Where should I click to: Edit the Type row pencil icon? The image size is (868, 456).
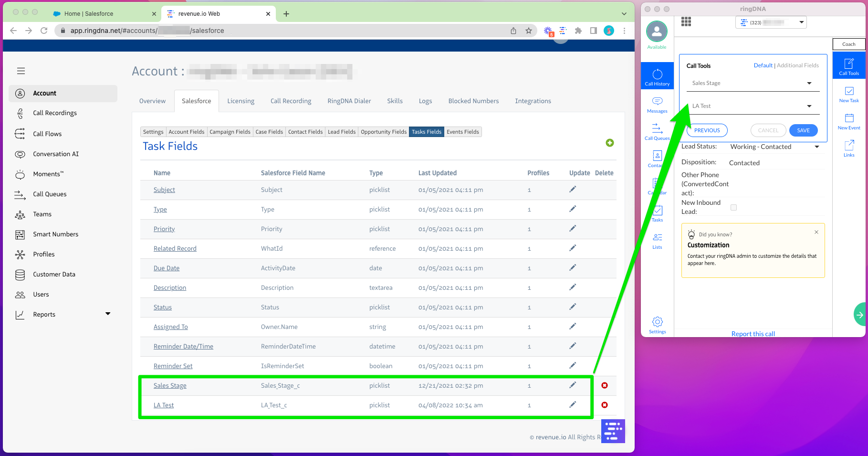573,209
